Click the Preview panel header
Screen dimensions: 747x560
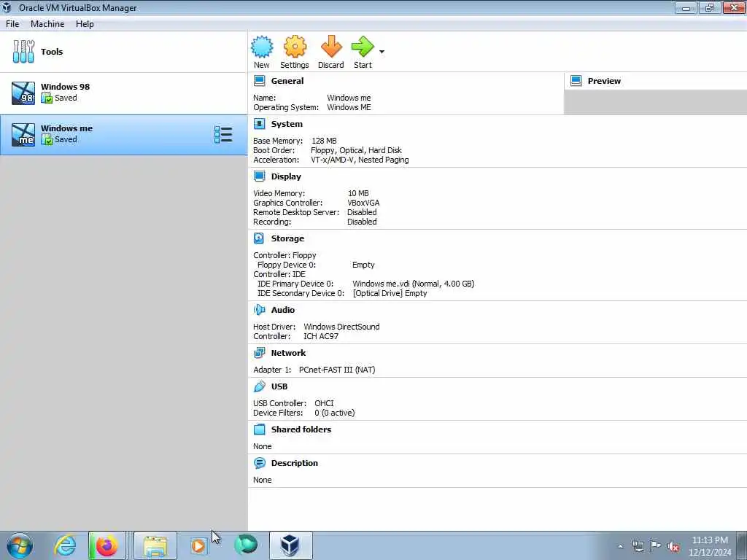(604, 81)
